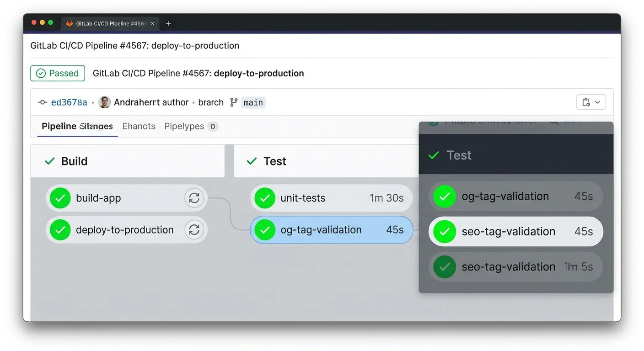Viewport: 644px width, 351px height.
Task: Click the commit icon before ed367aa
Action: (43, 102)
